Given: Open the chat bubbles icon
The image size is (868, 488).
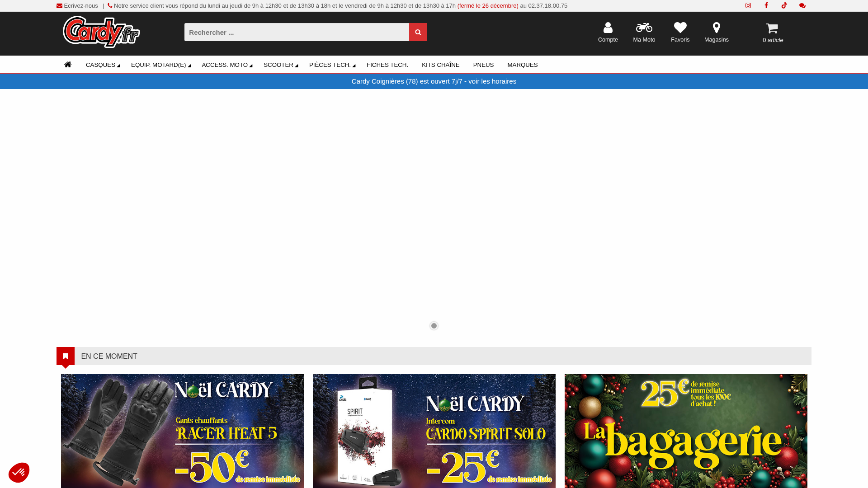Looking at the screenshot, I should click(802, 5).
